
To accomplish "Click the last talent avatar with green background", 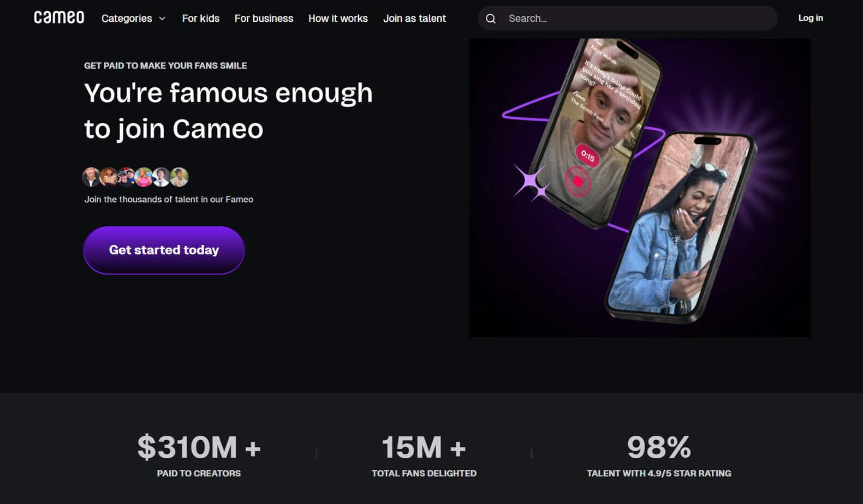I will pos(179,177).
